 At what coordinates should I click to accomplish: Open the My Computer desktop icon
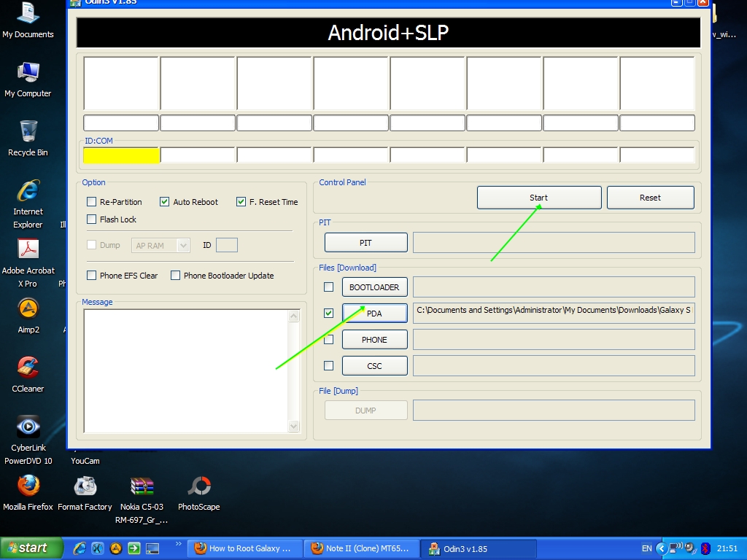(x=28, y=79)
